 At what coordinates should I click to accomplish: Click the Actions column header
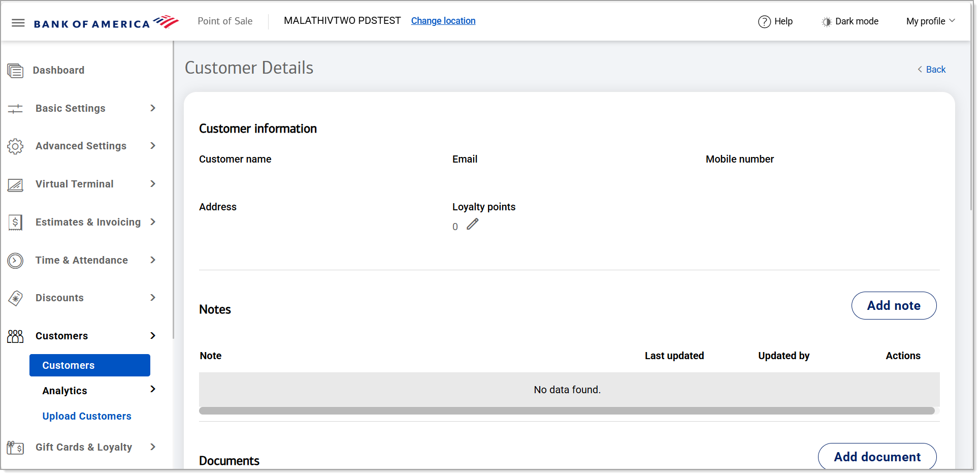pyautogui.click(x=903, y=356)
